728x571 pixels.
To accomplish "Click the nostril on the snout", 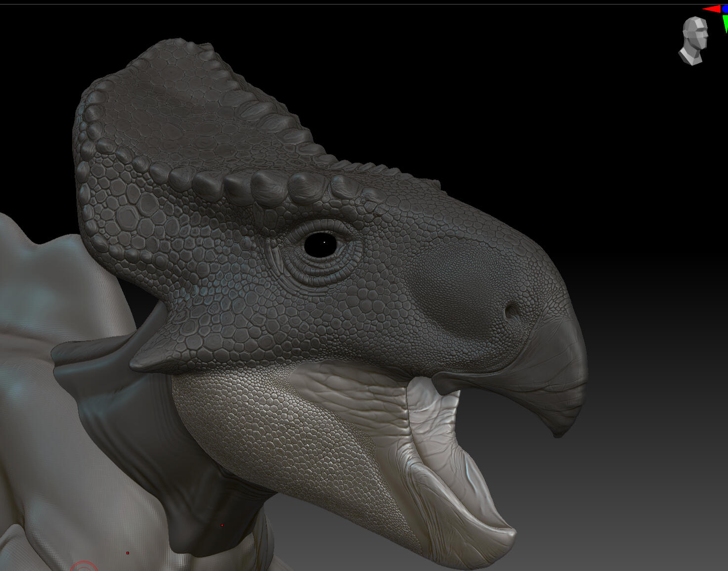I will tap(511, 311).
